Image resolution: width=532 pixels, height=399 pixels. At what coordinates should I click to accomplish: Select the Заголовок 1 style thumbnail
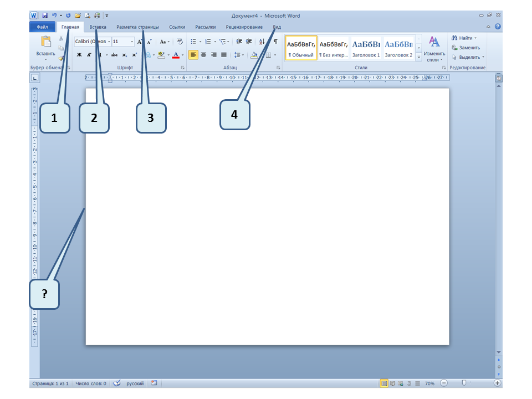[366, 48]
